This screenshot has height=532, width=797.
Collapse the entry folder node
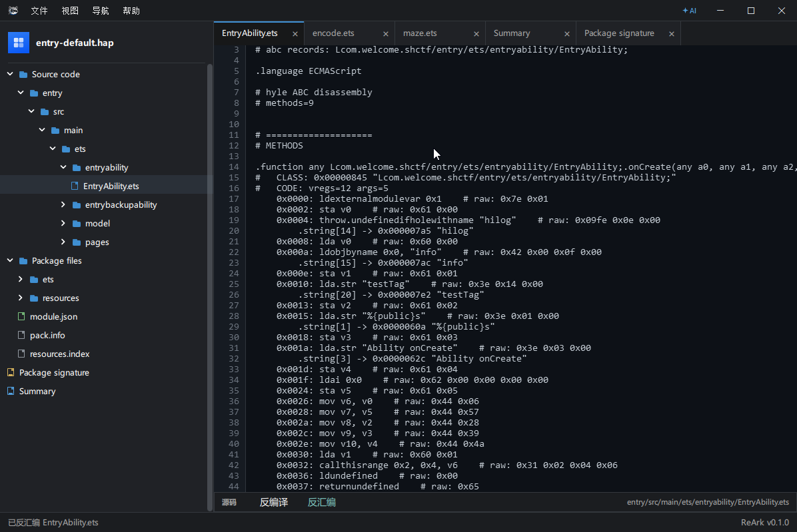tap(21, 93)
